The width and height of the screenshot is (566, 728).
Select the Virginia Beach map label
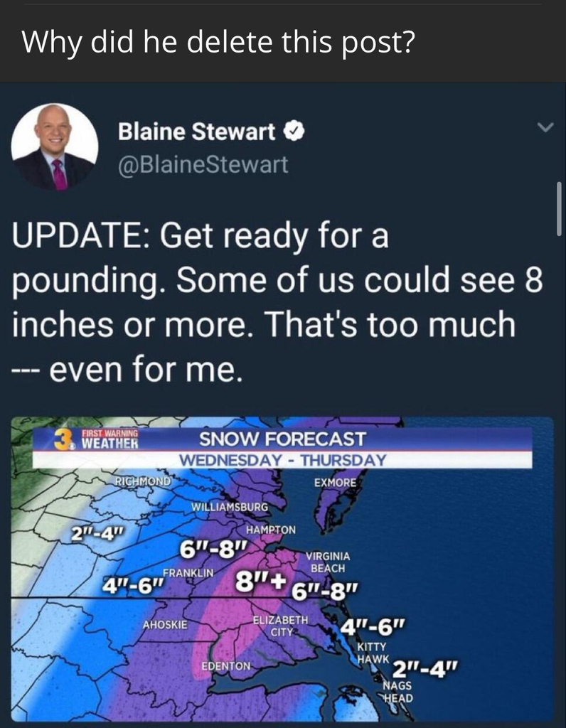click(x=326, y=562)
